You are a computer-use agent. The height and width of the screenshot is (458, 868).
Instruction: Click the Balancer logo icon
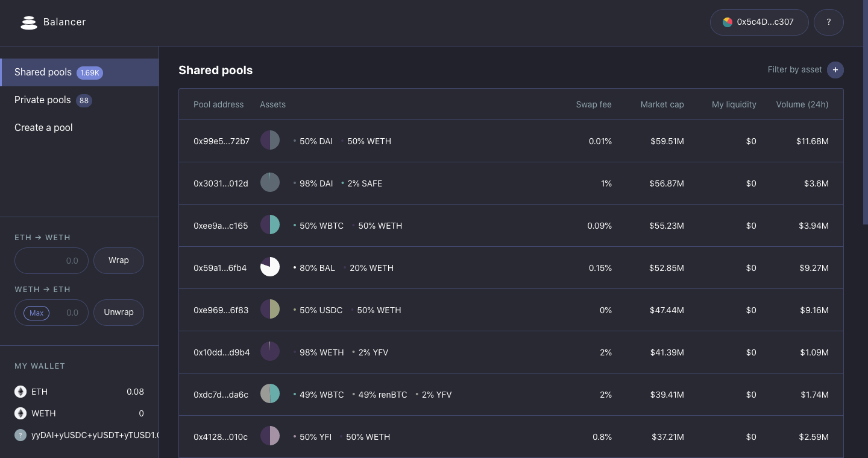(29, 22)
